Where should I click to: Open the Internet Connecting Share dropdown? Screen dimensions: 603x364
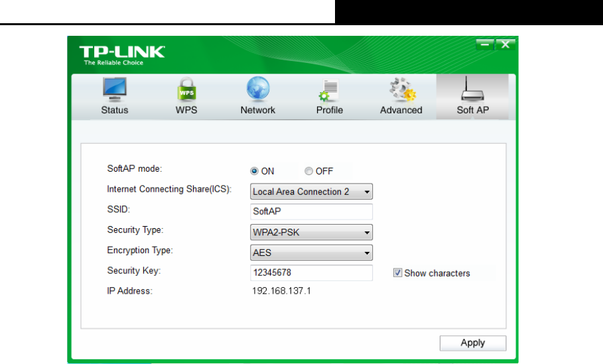[311, 192]
